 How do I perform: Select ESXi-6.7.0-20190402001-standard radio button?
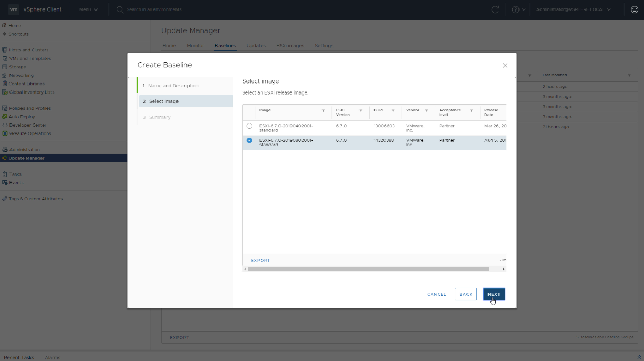249,126
